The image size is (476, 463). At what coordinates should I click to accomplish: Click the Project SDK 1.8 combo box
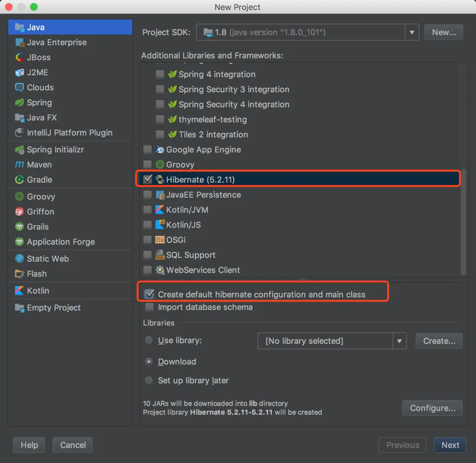coord(307,32)
